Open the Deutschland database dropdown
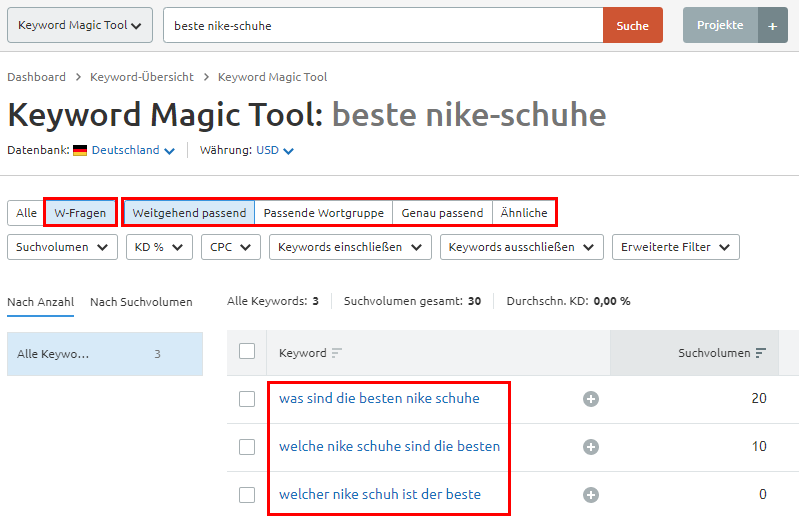The image size is (799, 520). click(133, 150)
